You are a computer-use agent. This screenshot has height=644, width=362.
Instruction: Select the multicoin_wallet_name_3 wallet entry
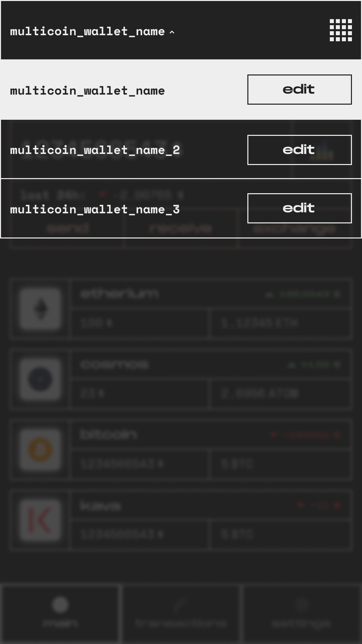pyautogui.click(x=181, y=208)
